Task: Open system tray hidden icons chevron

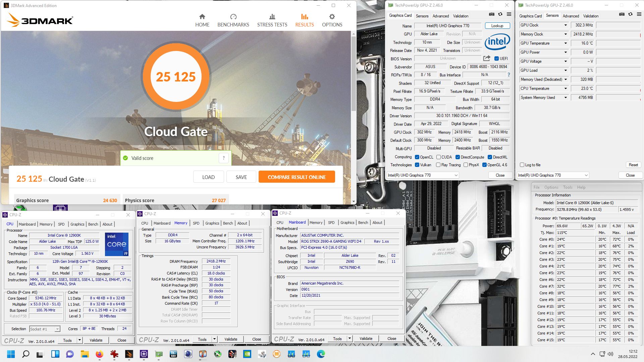Action: pos(593,354)
